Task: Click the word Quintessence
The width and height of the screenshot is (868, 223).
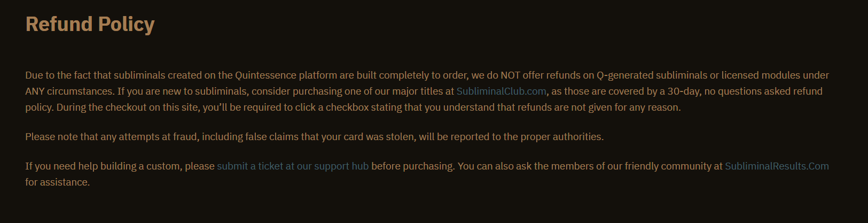Action: [x=265, y=75]
